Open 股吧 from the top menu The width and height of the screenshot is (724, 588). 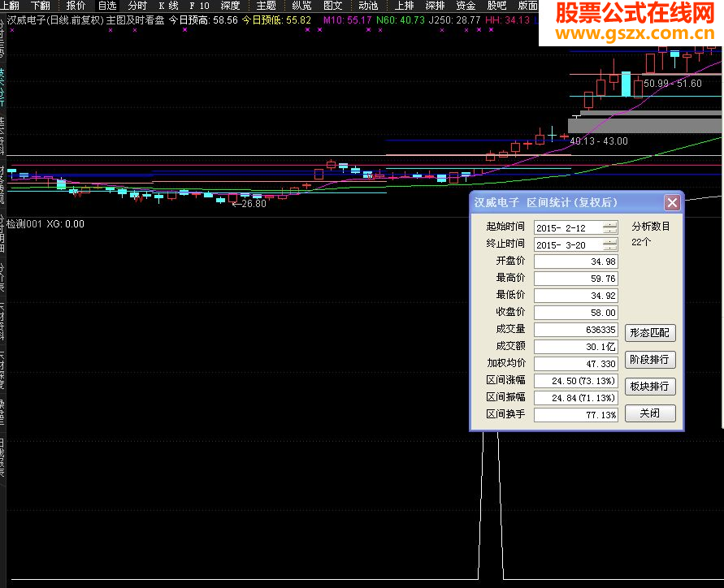[x=496, y=6]
